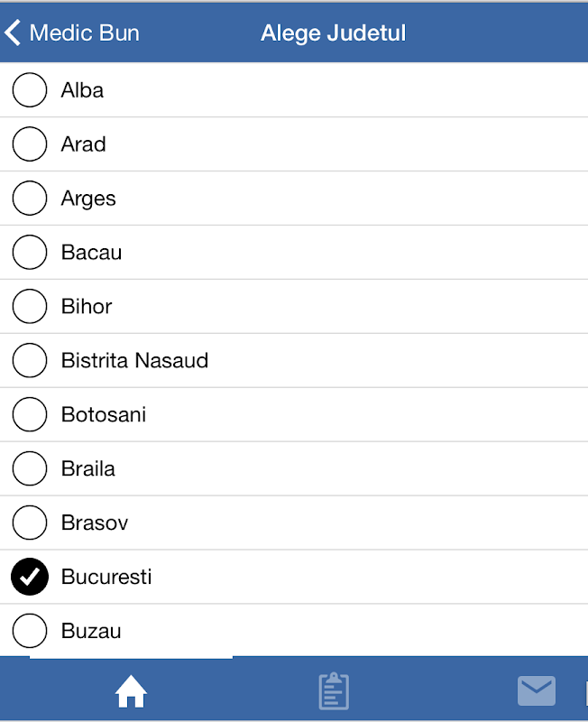Open the mail envelope tab icon

(537, 691)
